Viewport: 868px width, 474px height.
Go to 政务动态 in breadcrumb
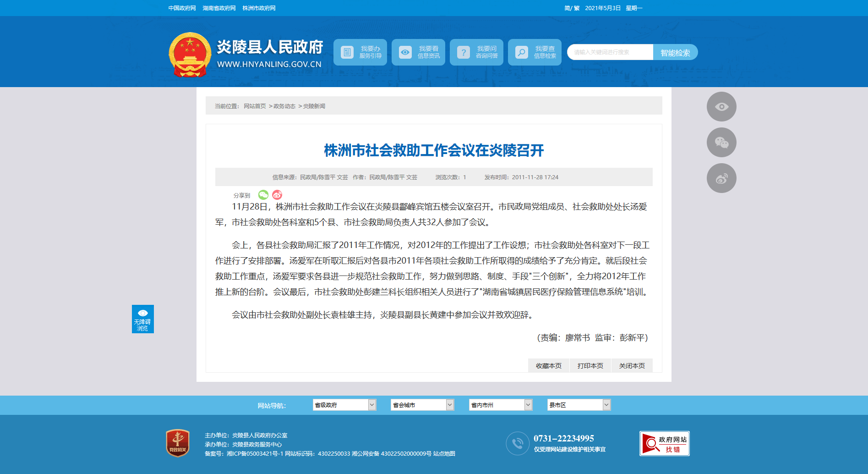click(284, 106)
